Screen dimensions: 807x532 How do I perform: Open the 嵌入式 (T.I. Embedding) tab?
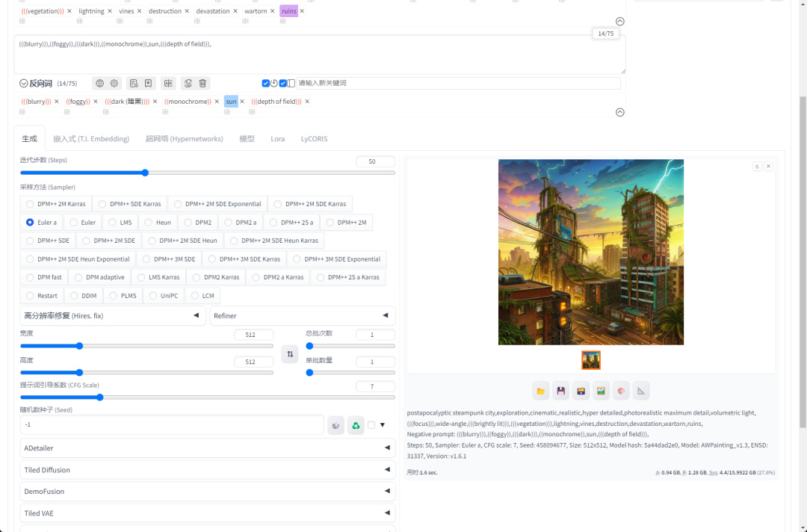tap(91, 138)
